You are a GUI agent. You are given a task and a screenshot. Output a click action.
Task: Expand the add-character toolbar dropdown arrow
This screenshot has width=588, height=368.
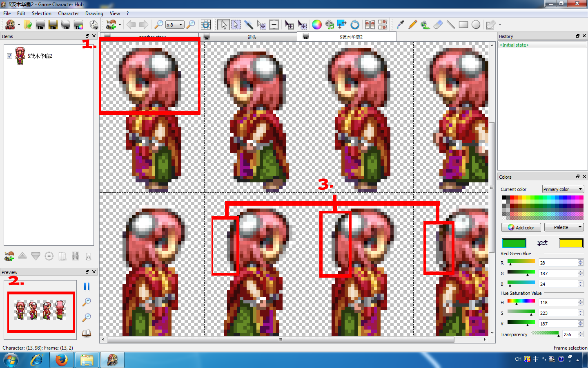(120, 25)
